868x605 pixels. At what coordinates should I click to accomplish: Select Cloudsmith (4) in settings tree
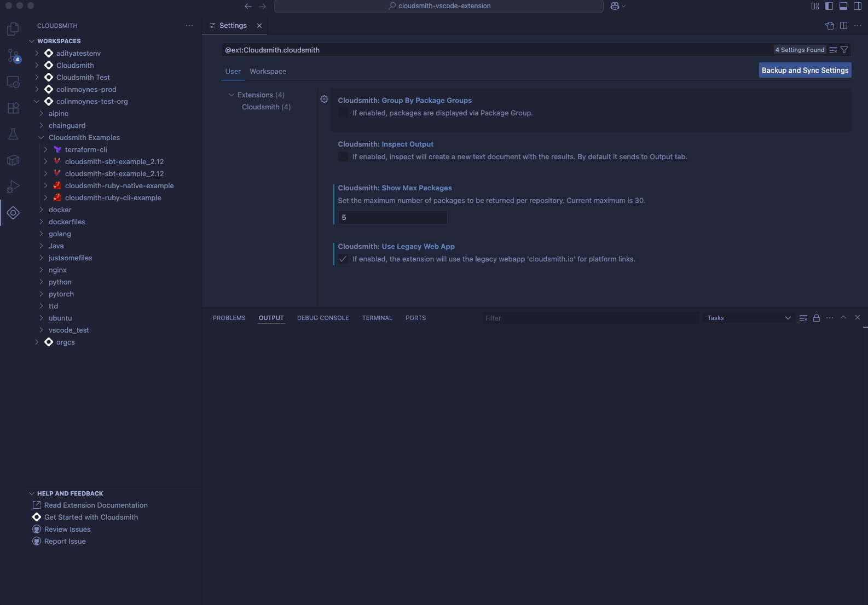tap(266, 107)
